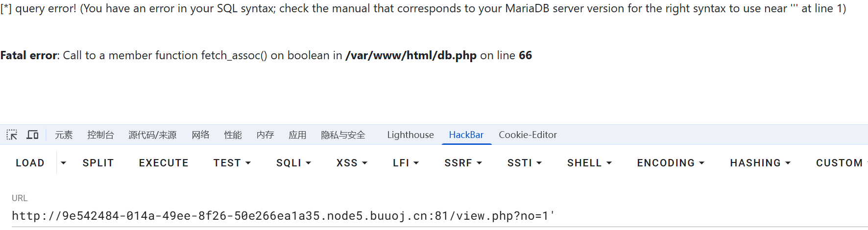Viewport: 868px width, 230px height.
Task: Expand the HASHING dropdown
Action: coord(760,163)
